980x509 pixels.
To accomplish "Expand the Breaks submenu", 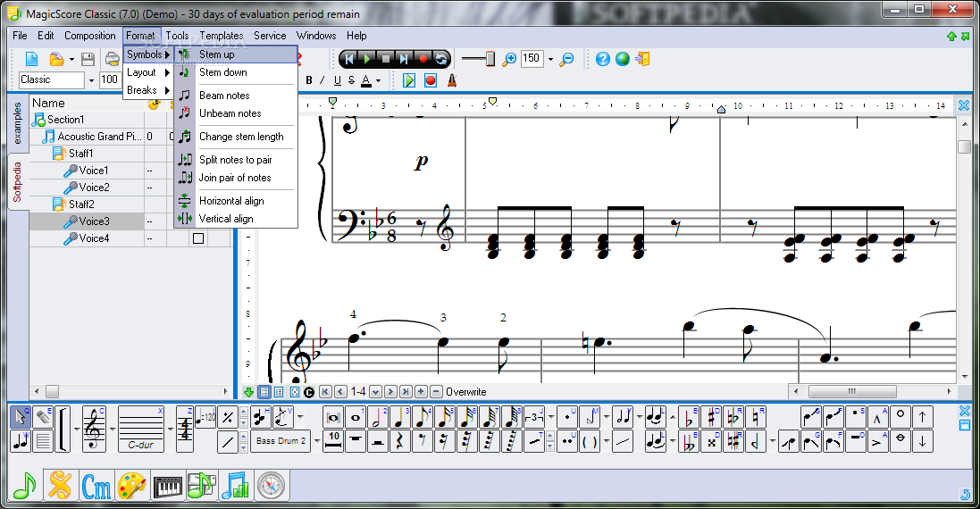I will point(148,90).
